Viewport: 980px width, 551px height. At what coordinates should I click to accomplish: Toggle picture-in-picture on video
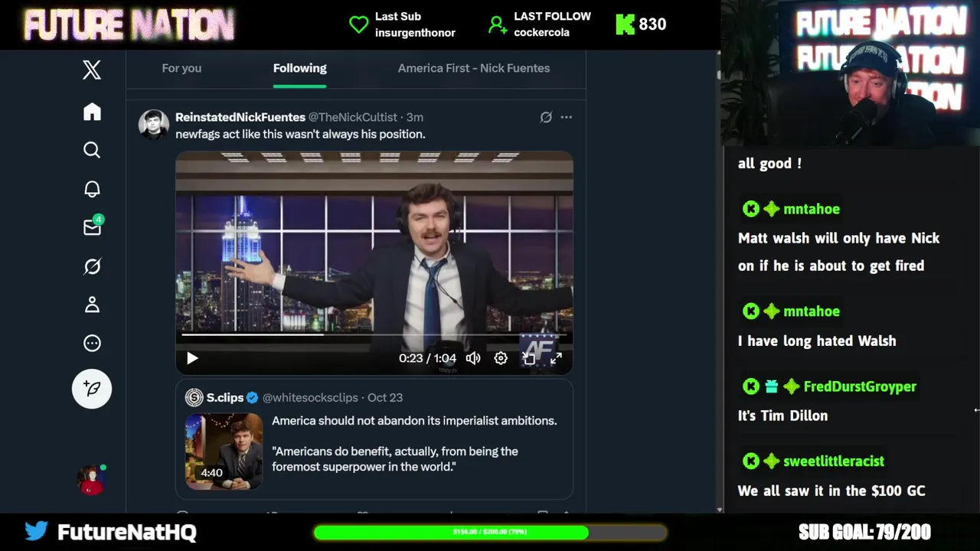528,358
